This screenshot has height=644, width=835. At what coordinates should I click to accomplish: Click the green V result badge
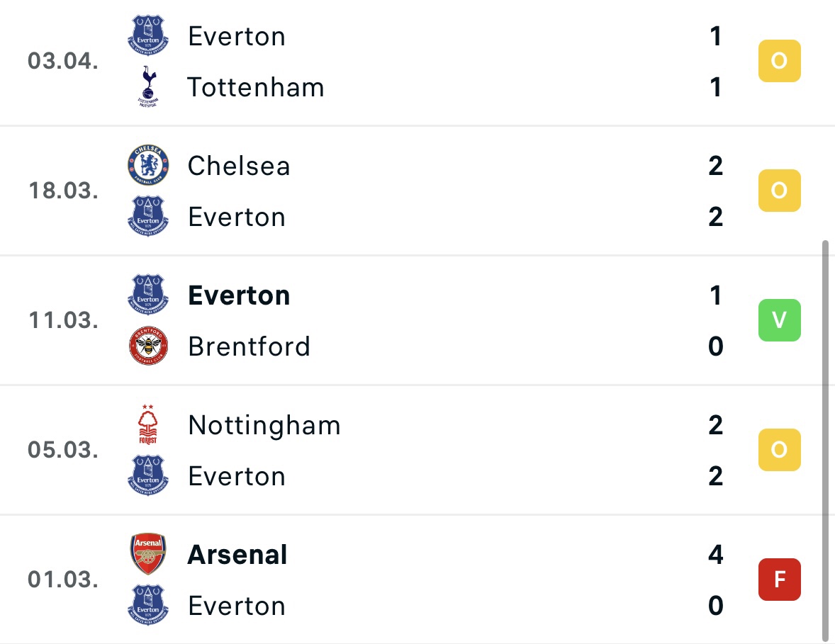[x=780, y=320]
